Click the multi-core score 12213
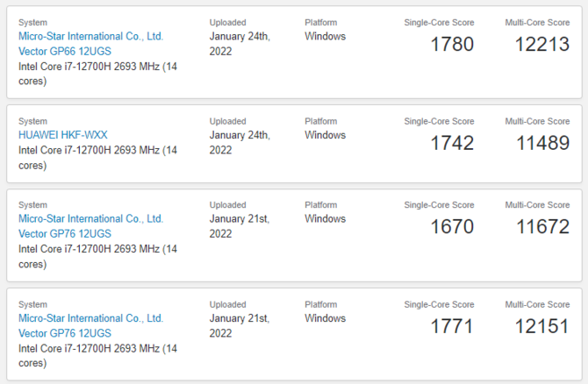The image size is (588, 384). [x=542, y=44]
